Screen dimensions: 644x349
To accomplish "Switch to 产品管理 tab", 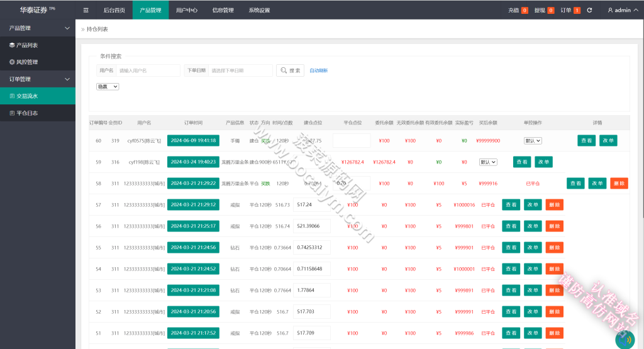I will [150, 10].
